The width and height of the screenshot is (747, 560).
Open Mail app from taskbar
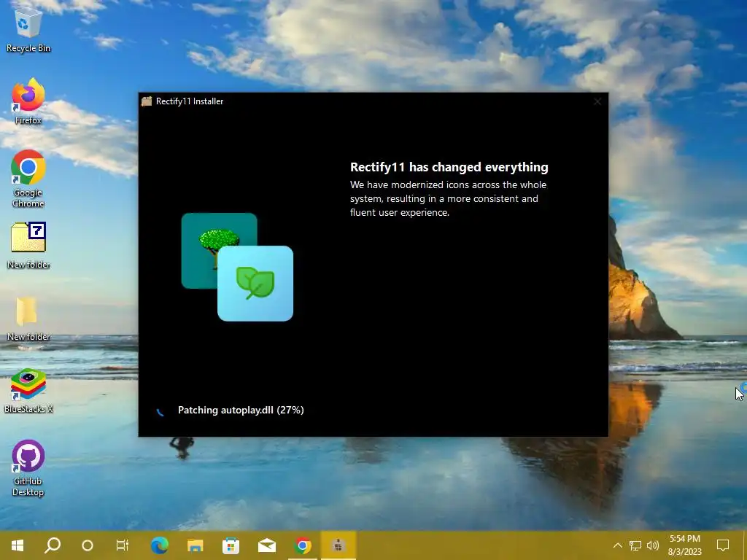point(267,545)
